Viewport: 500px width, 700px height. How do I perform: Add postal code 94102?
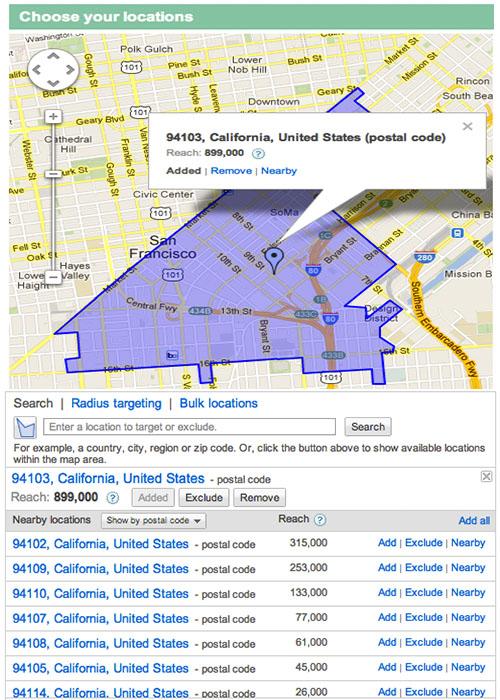[x=387, y=543]
